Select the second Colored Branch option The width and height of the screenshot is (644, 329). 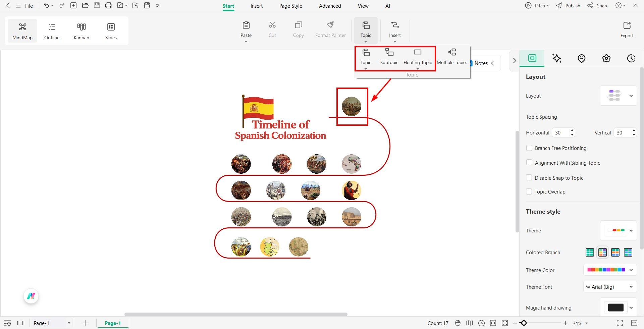click(602, 252)
